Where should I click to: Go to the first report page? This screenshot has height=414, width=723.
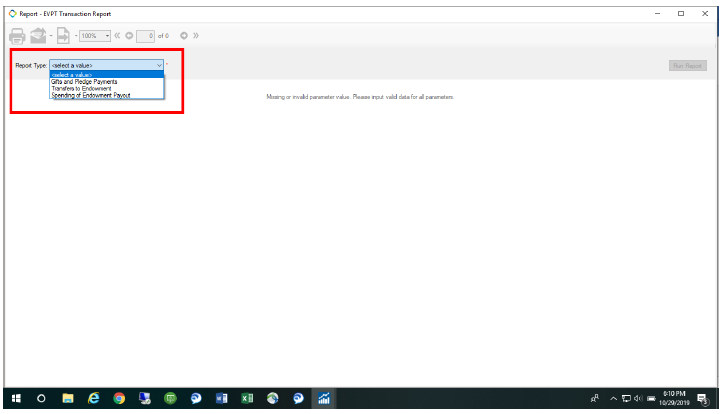click(117, 36)
